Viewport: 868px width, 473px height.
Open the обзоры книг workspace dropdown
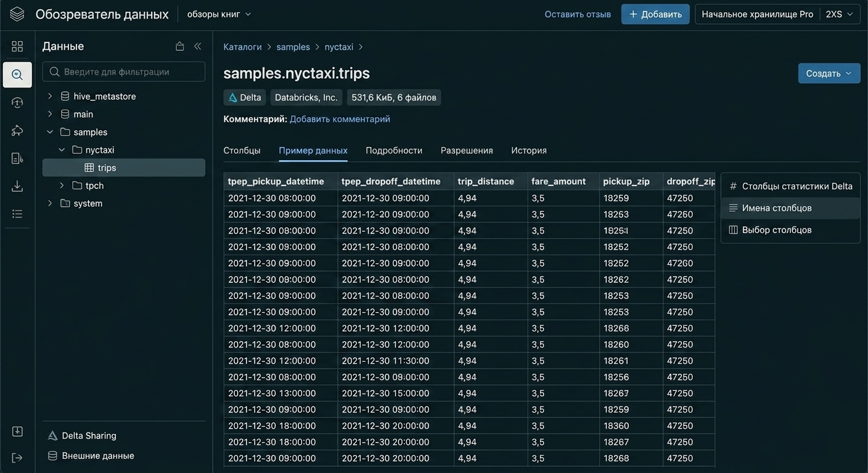[219, 14]
